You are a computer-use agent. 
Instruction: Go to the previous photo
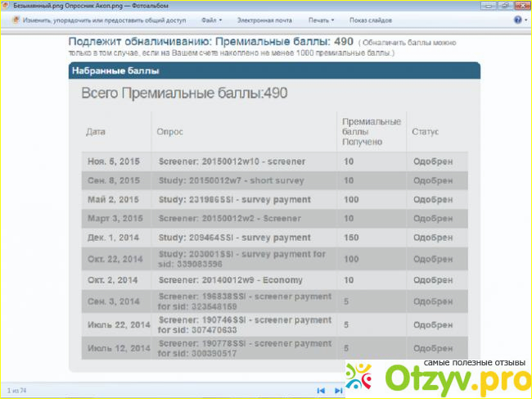(x=321, y=391)
